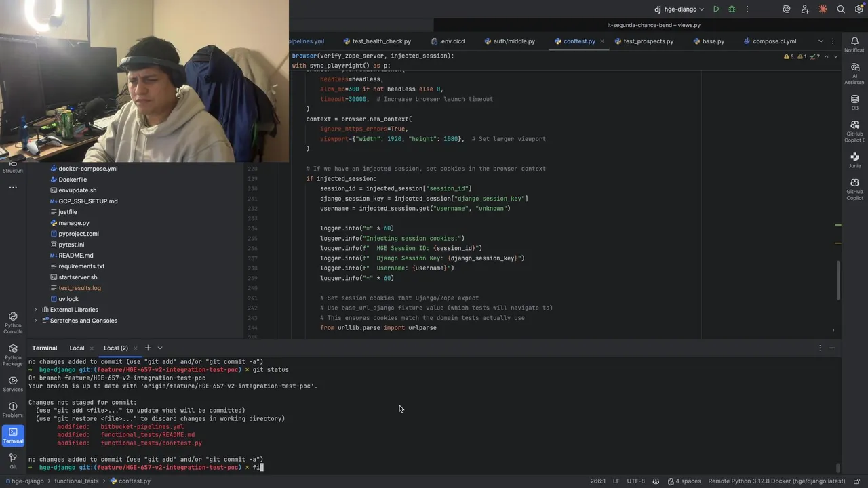868x488 pixels.
Task: Jump to next highlighted problem
Action: [835, 56]
